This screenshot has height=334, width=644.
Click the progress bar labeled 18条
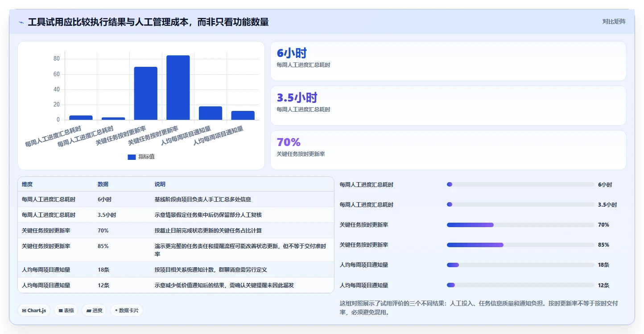(x=520, y=265)
